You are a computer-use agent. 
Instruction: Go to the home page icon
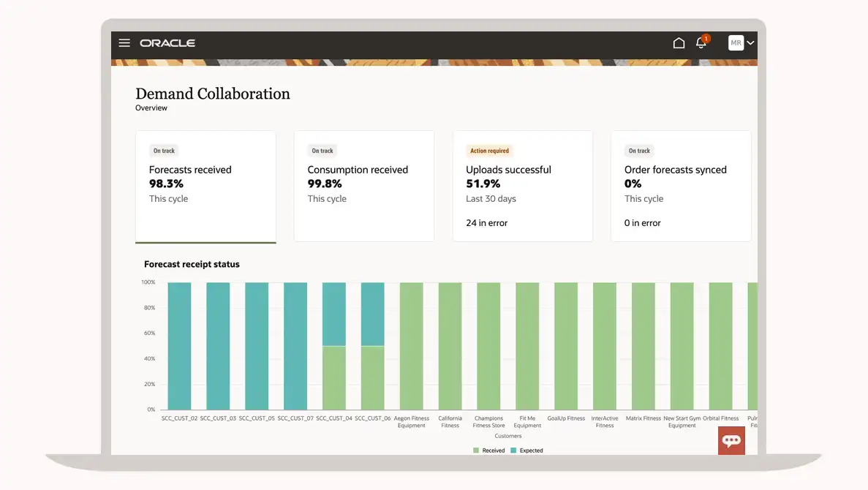(x=679, y=43)
